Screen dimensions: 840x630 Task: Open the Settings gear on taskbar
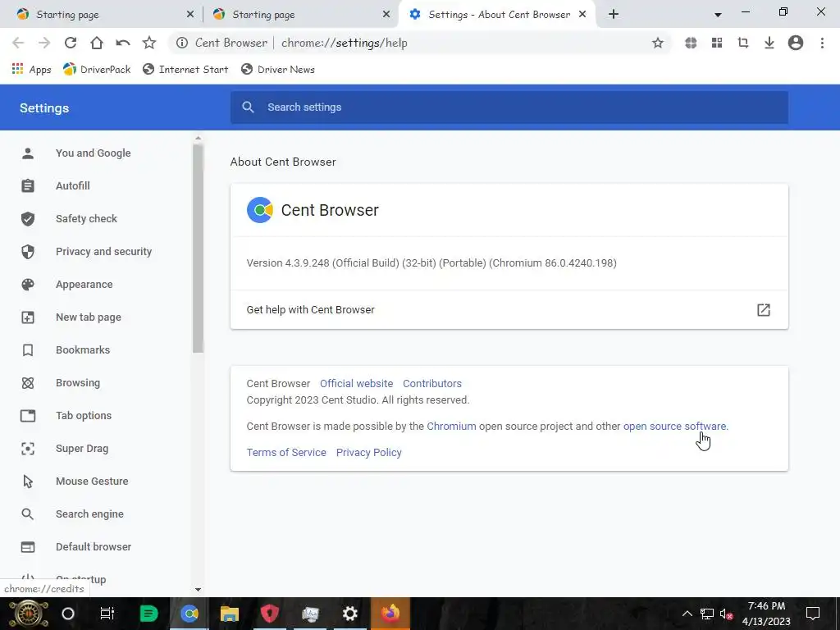pyautogui.click(x=349, y=614)
